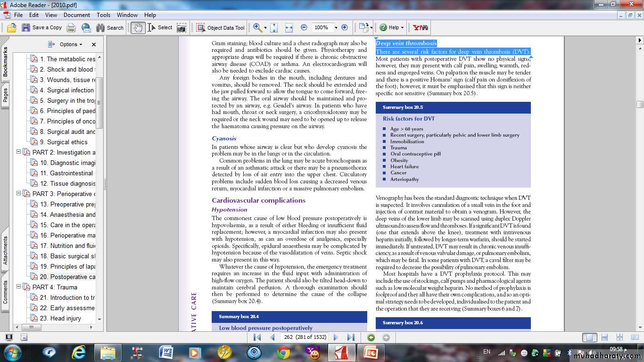
Task: Click the page number input field
Action: [x=305, y=337]
